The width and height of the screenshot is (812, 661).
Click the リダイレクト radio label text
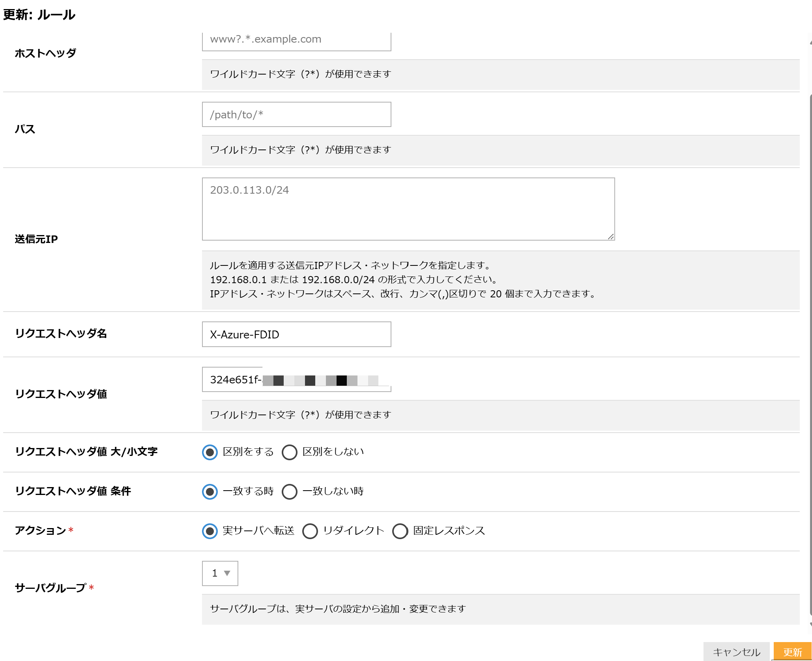point(354,530)
